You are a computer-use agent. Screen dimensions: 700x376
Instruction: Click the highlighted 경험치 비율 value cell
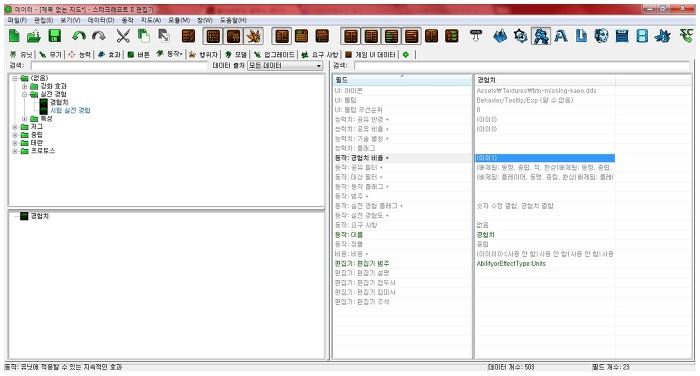tap(545, 158)
